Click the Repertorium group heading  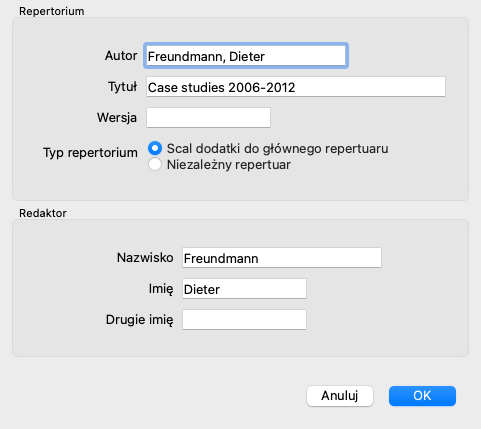point(52,11)
